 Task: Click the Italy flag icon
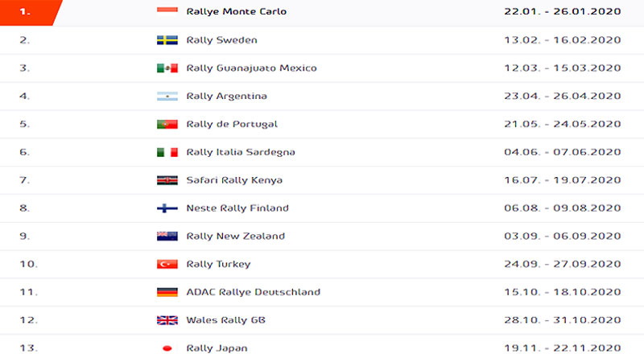[167, 152]
